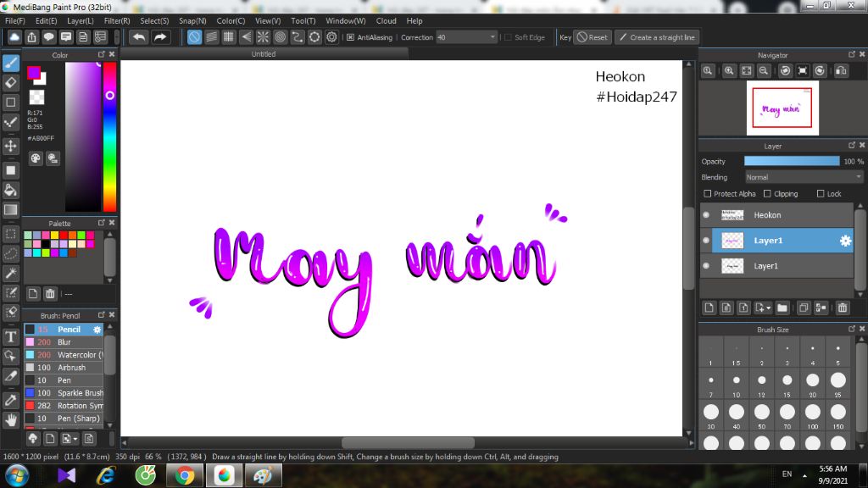868x488 pixels.
Task: Add a new layer folder
Action: pyautogui.click(x=782, y=308)
